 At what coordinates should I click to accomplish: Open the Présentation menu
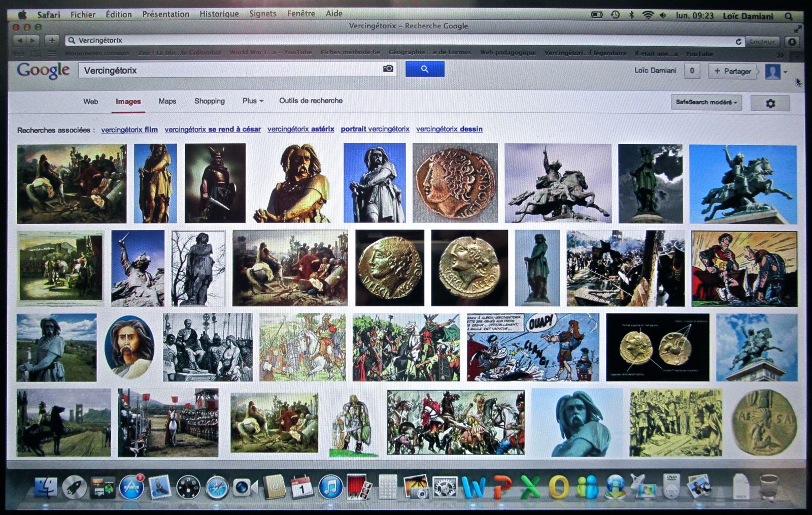coord(165,14)
